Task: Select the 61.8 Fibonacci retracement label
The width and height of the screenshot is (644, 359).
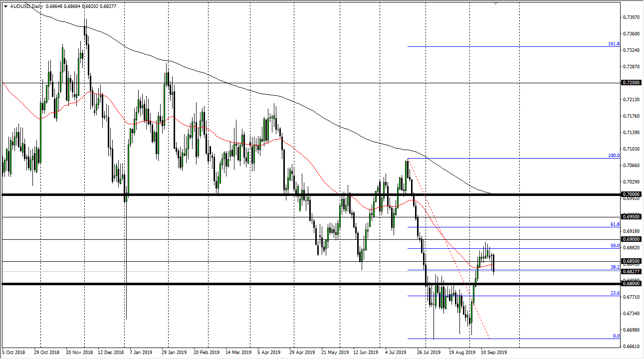Action: tap(615, 224)
